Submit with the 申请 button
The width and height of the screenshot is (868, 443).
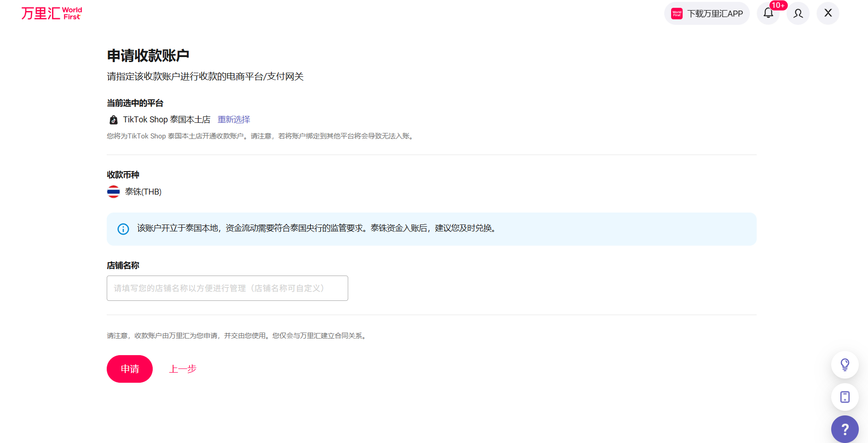(130, 369)
